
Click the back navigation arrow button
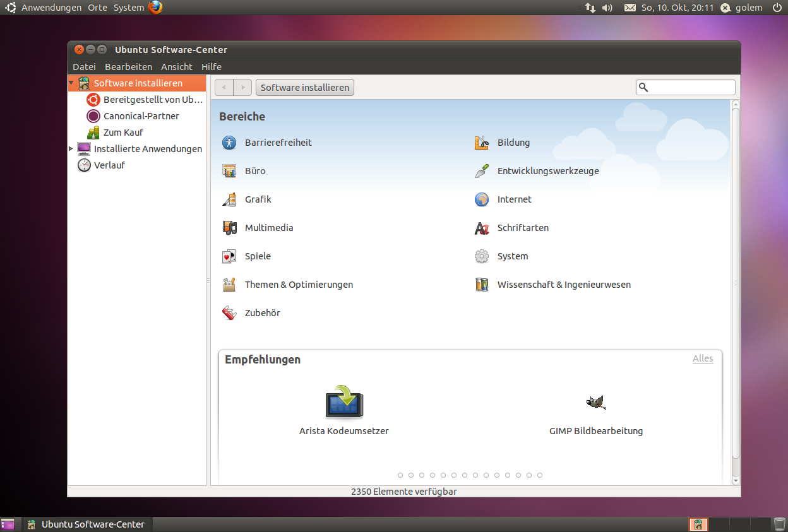(x=224, y=87)
